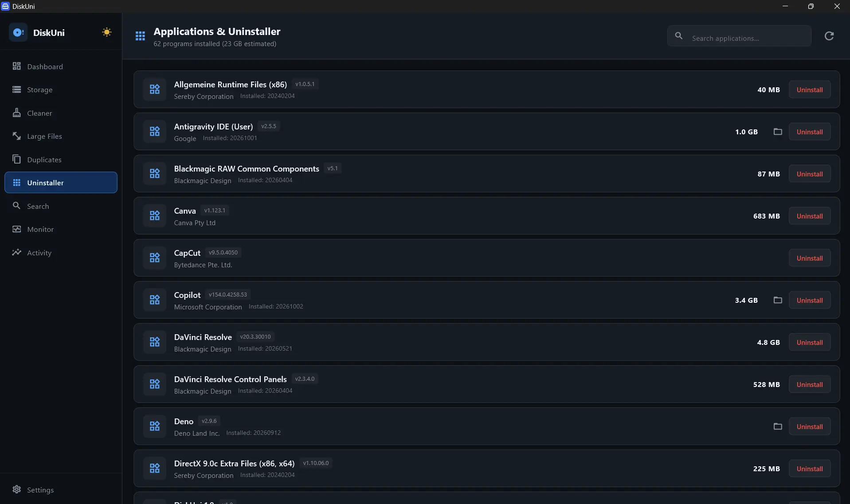Uninstall DirectX 9.0c Extra Files
The image size is (850, 504).
click(x=810, y=469)
